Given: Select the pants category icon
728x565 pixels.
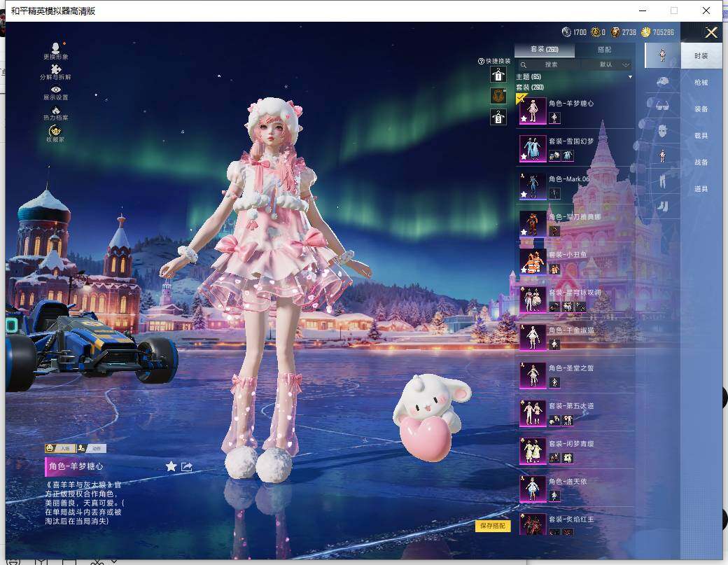Looking at the screenshot, I should point(662,180).
